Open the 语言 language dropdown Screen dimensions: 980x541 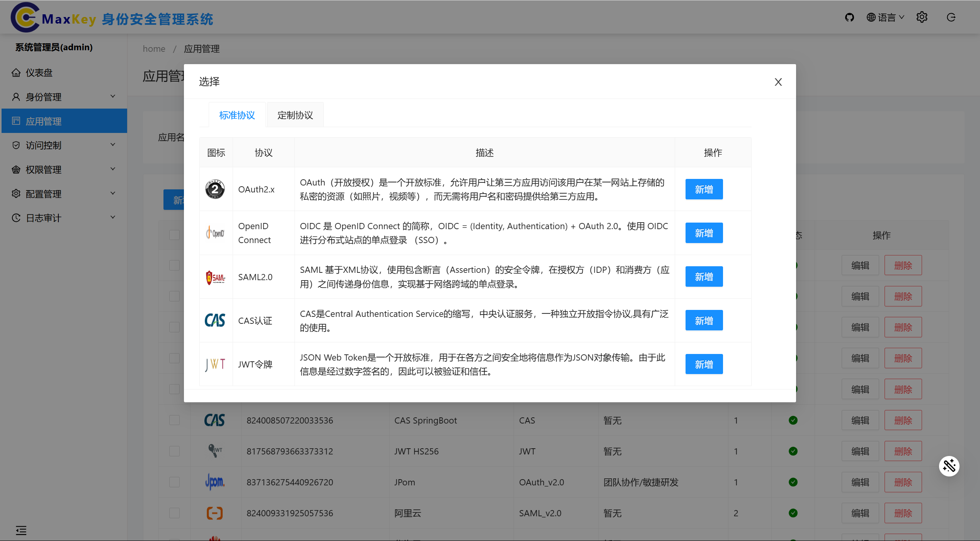[x=885, y=17]
